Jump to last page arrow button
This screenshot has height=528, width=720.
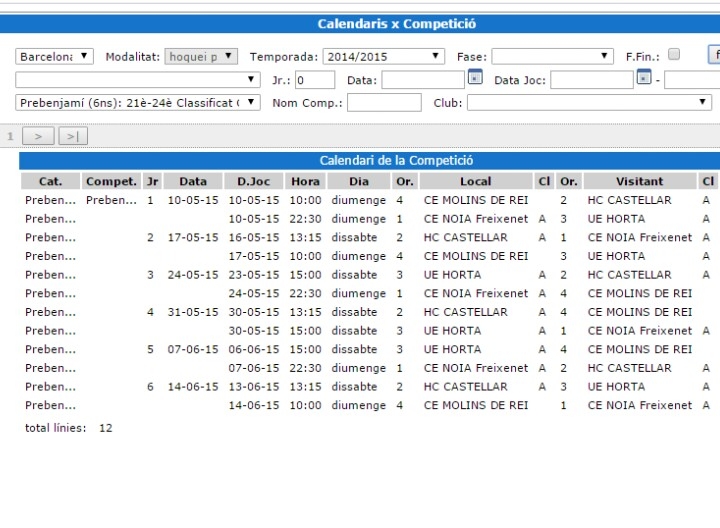coord(73,136)
